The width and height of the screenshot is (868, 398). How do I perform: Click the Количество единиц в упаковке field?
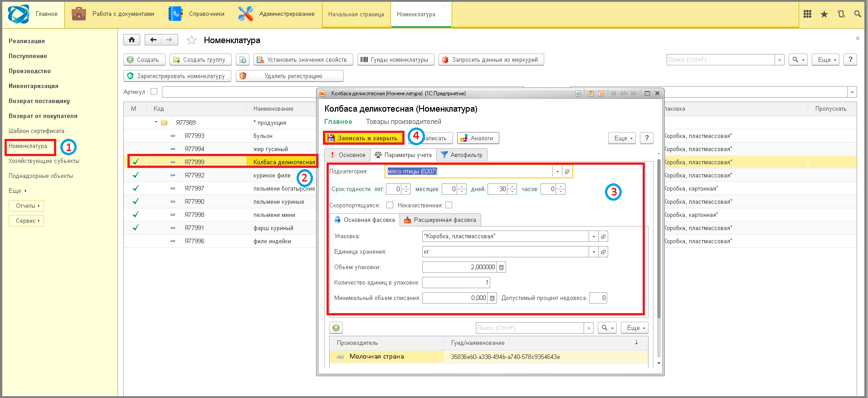point(456,283)
